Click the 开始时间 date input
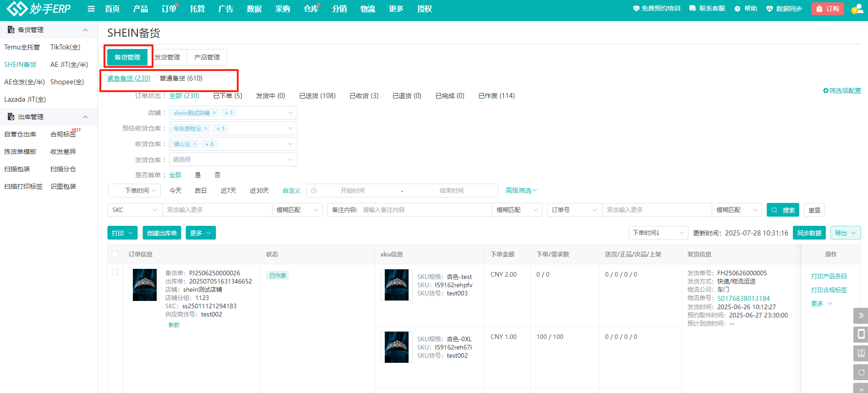The width and height of the screenshot is (868, 393). click(353, 191)
